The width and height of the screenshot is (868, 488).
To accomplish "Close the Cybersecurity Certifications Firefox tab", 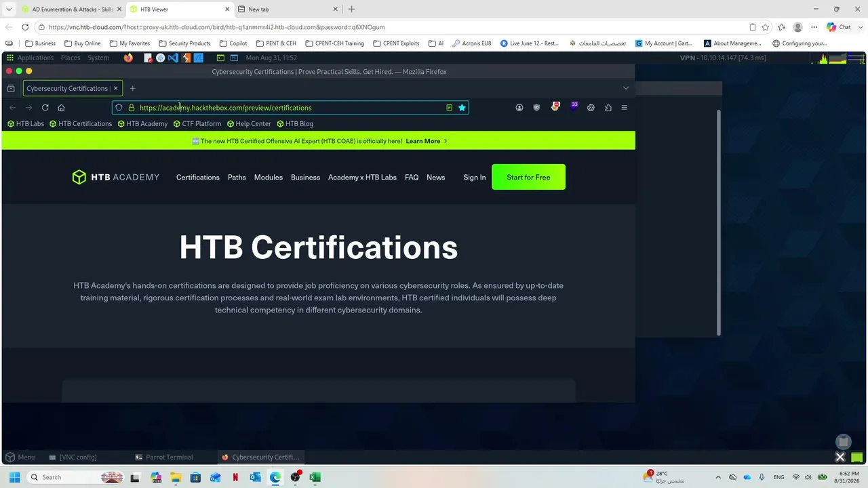I will pyautogui.click(x=115, y=88).
